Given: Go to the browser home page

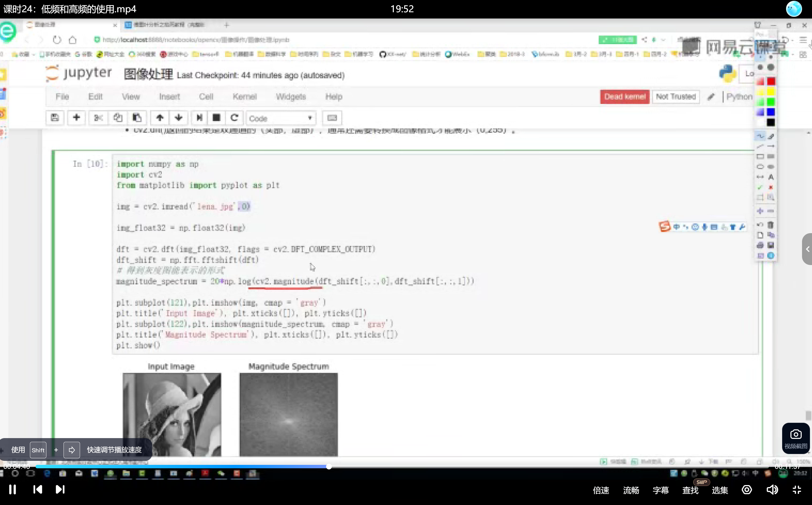Looking at the screenshot, I should 73,40.
